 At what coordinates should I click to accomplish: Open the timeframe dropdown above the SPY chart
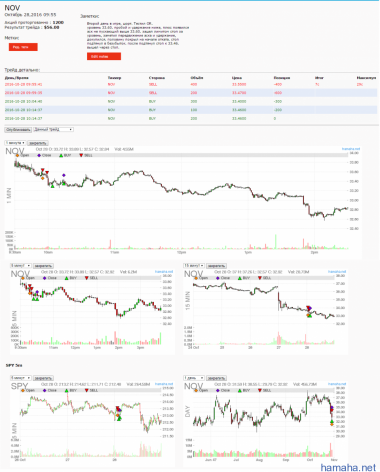coord(21,378)
